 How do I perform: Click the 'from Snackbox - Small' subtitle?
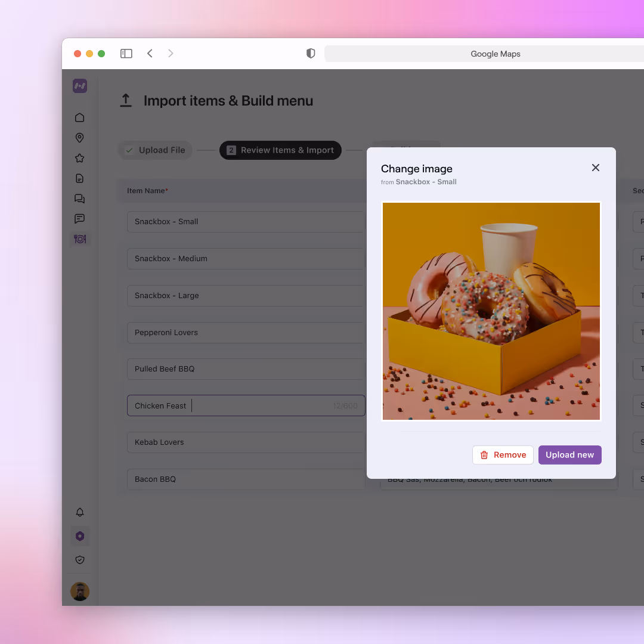(x=419, y=182)
